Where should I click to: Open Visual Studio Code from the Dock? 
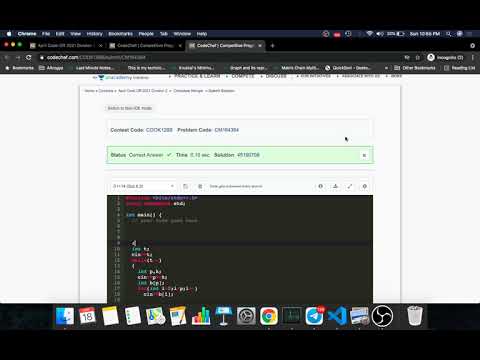tap(337, 316)
